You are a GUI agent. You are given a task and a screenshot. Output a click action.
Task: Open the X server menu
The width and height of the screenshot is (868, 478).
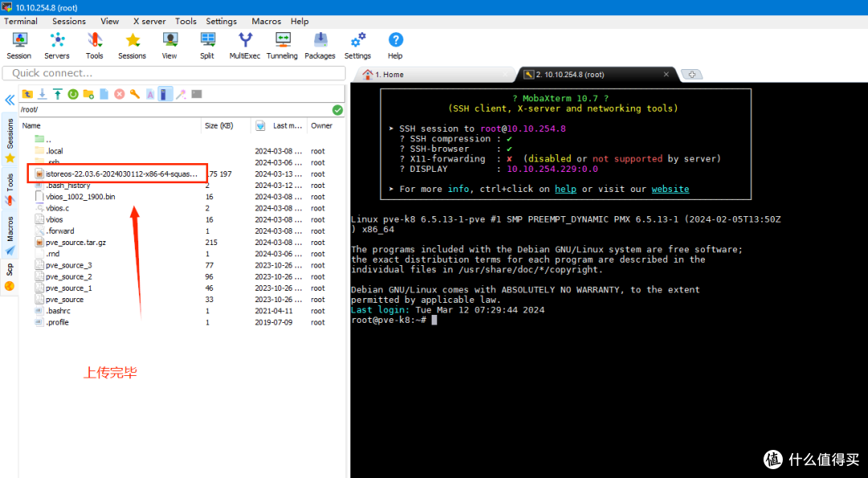[149, 21]
